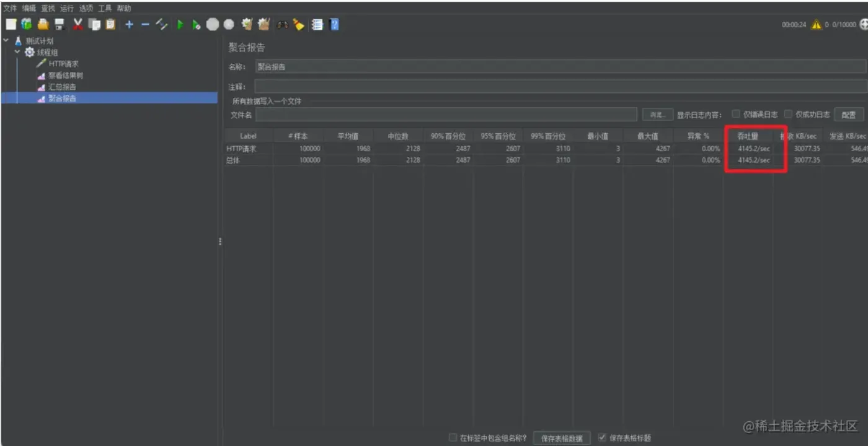Click the 保存表格数据 button

point(562,438)
